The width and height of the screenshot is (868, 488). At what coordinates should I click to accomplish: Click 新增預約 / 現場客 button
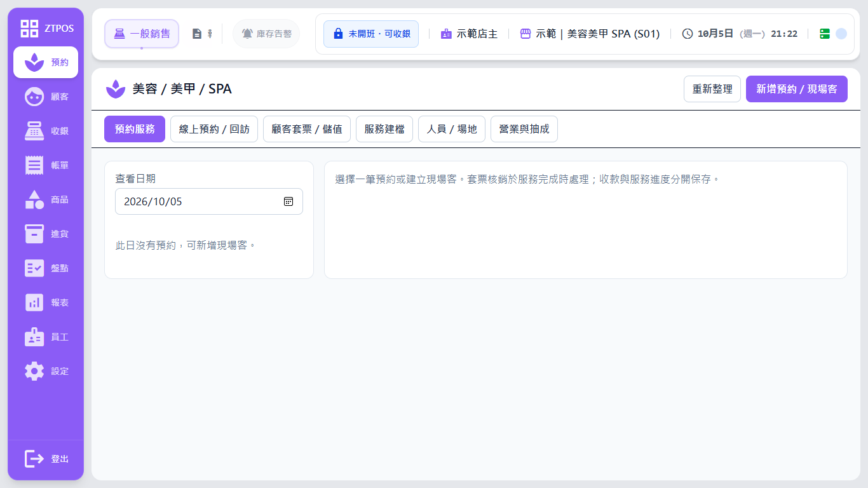tap(797, 89)
